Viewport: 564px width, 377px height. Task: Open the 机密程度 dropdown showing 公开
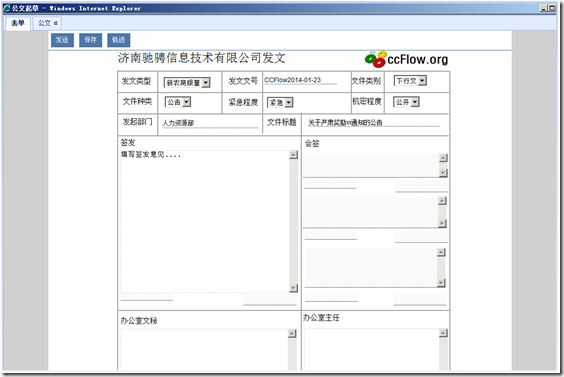tap(406, 102)
